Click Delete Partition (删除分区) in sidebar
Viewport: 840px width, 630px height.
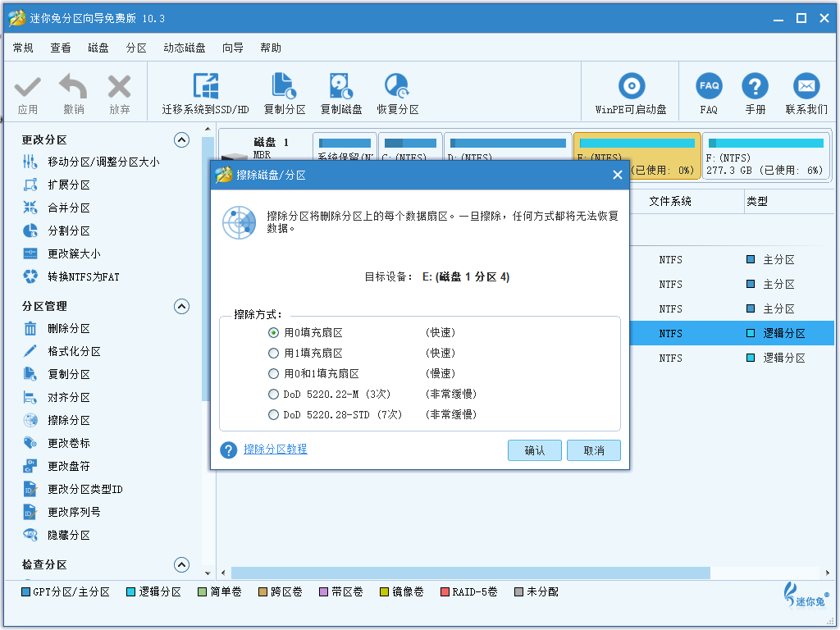[57, 328]
